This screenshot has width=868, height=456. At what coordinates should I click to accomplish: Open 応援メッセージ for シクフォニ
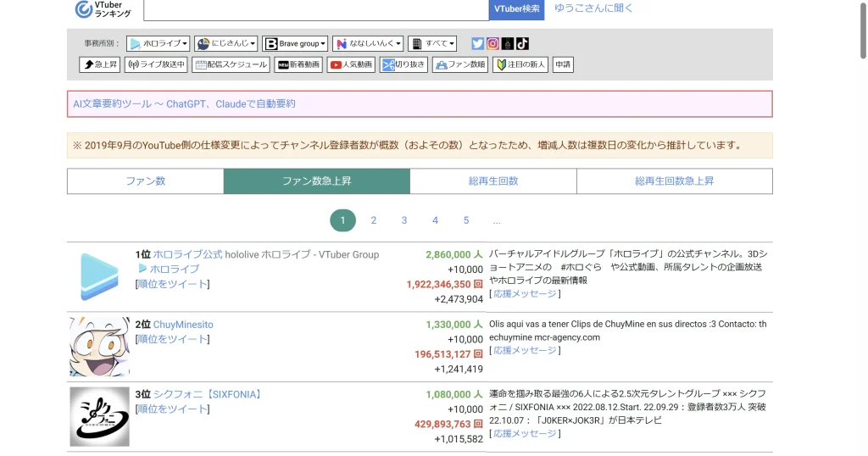tap(526, 433)
